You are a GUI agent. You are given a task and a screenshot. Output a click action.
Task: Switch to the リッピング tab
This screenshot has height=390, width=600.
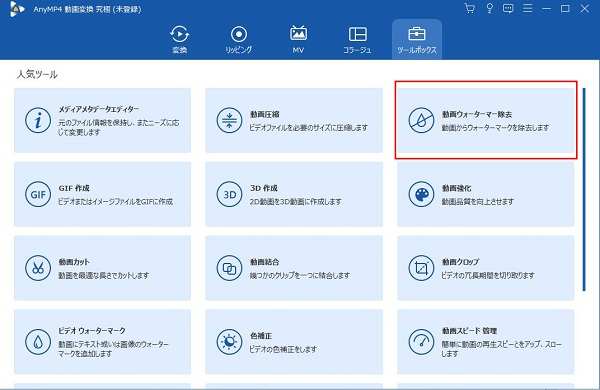click(x=239, y=39)
